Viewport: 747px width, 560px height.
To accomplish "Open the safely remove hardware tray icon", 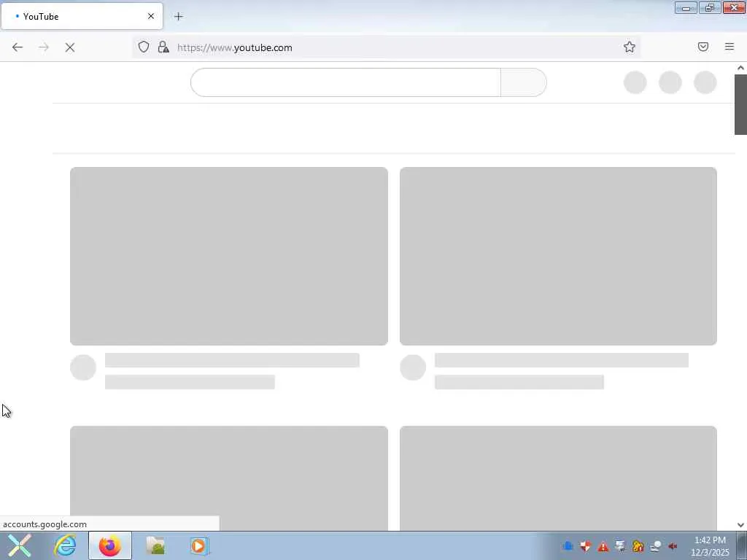I will (x=656, y=546).
